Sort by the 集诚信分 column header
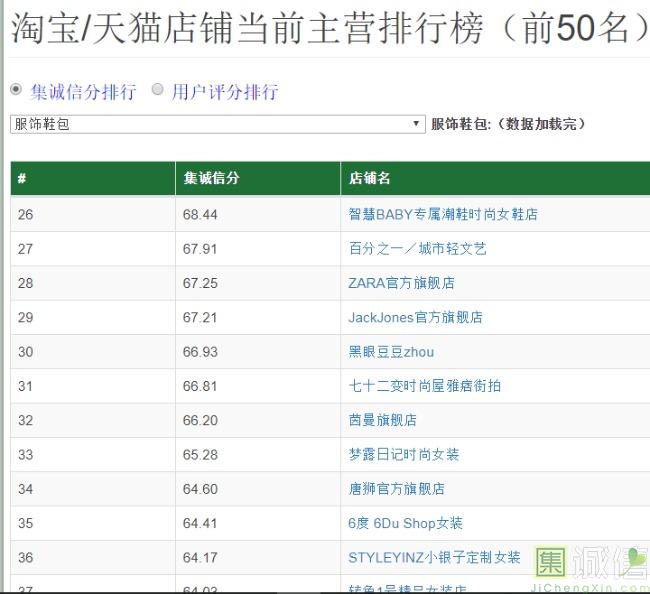Image resolution: width=650 pixels, height=594 pixels. coord(211,178)
